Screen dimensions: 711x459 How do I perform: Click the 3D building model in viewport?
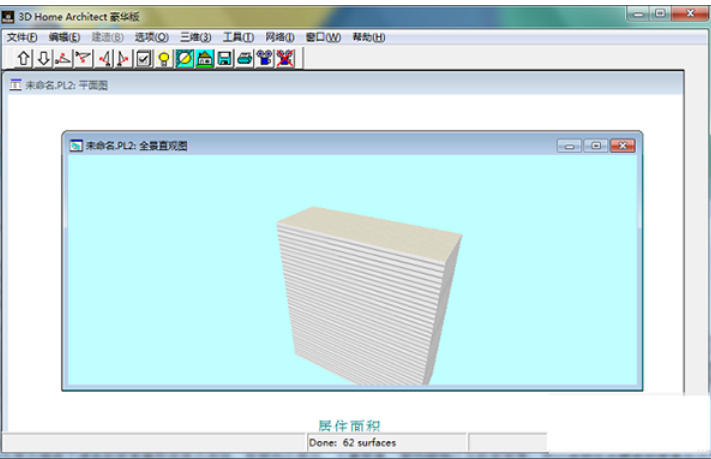(366, 298)
